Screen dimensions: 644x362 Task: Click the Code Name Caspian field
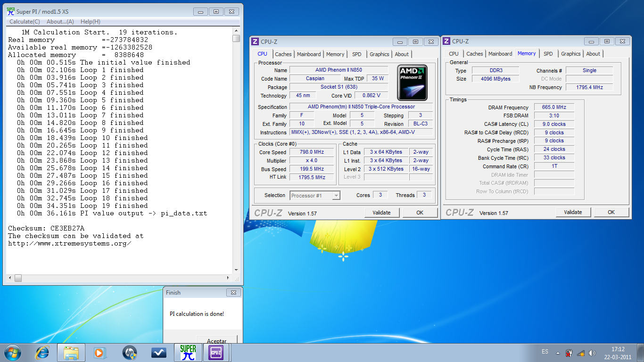pos(315,79)
